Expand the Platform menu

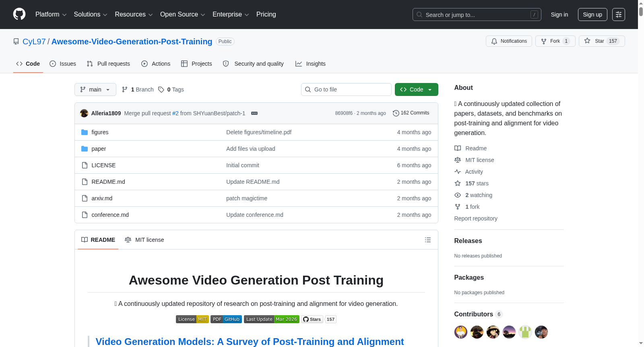pyautogui.click(x=51, y=15)
